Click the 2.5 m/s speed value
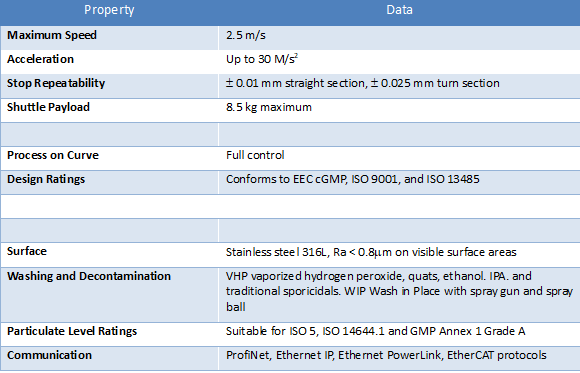This screenshot has width=580, height=373. pos(246,35)
